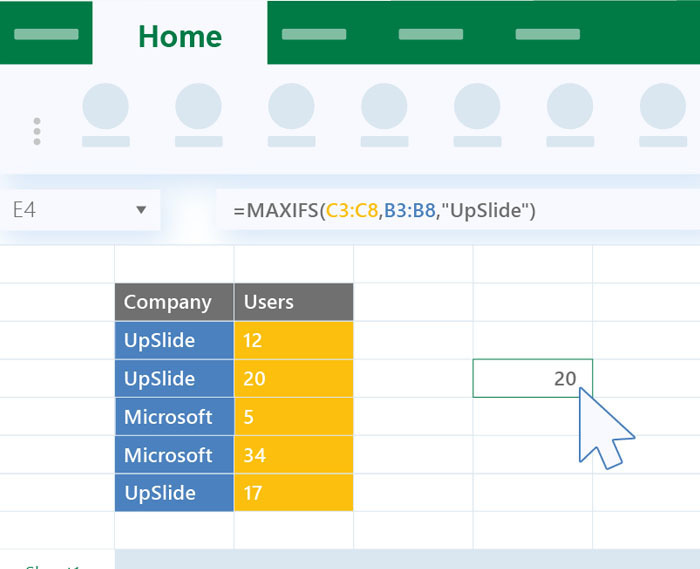
Task: Open the first ribbon tab right of Home
Action: (314, 34)
